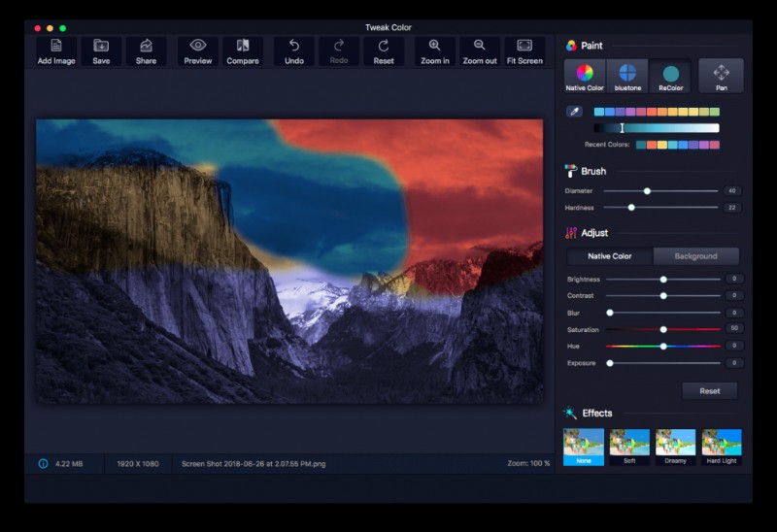Apply the Hard Light effect
Viewport: 777px width, 532px height.
point(722,447)
